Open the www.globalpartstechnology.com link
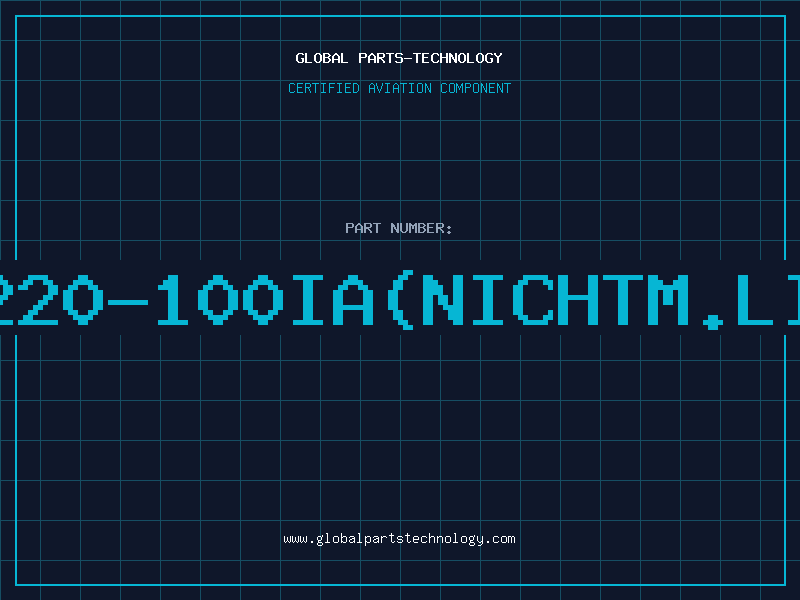The image size is (800, 600). 399,539
